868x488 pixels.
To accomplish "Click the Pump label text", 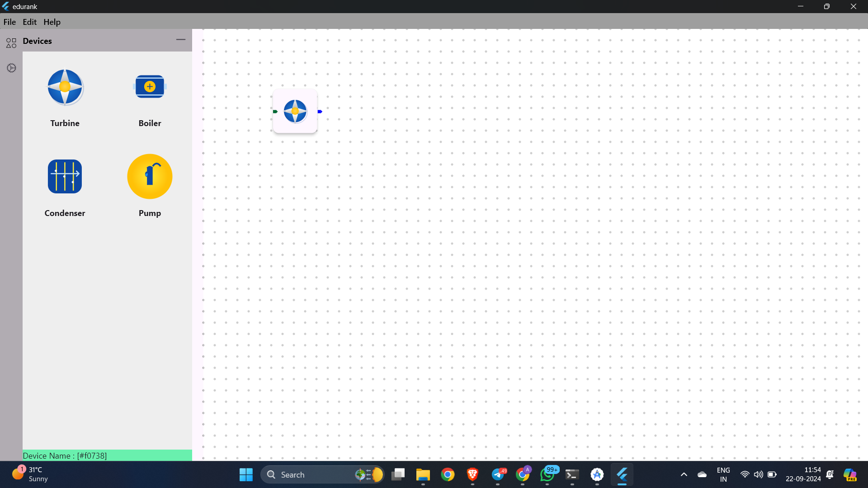I will (150, 213).
